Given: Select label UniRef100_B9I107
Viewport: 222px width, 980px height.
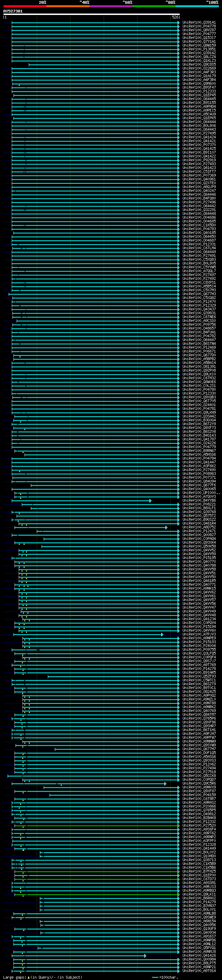Looking at the screenshot, I should (199, 152).
